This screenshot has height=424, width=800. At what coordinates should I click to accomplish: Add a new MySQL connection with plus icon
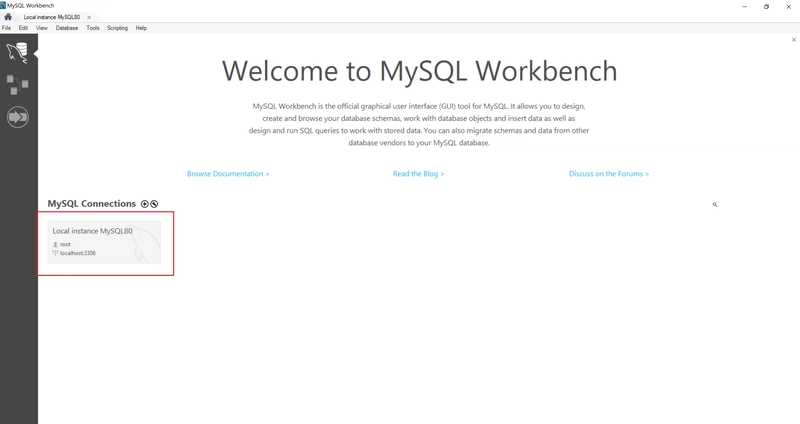pos(145,204)
